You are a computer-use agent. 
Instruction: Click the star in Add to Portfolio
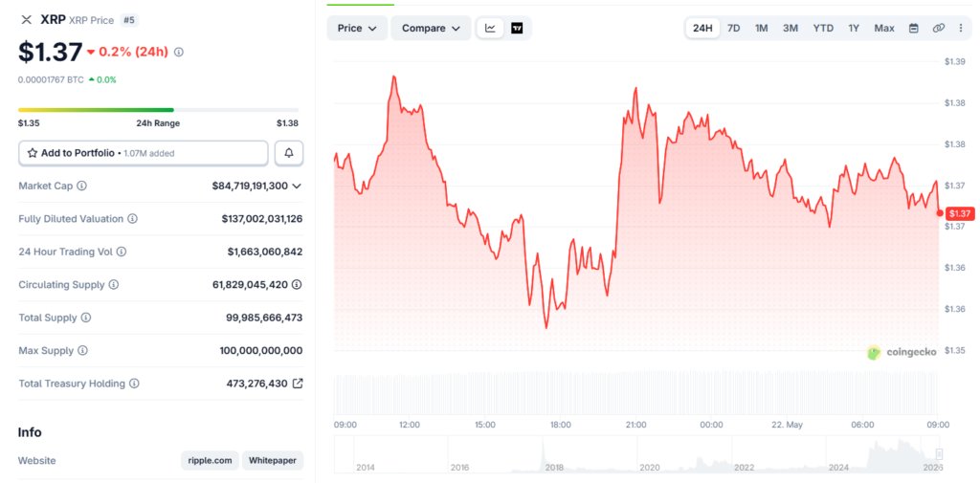[x=33, y=153]
